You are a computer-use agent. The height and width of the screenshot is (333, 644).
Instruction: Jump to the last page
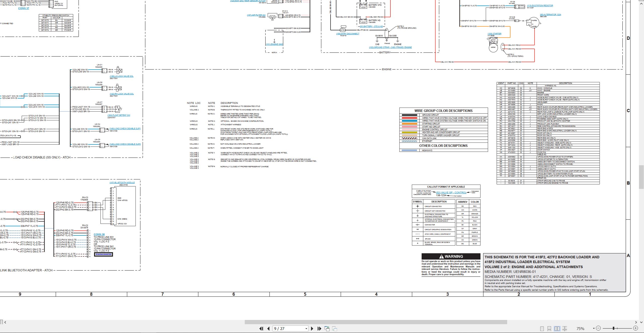[x=319, y=328]
